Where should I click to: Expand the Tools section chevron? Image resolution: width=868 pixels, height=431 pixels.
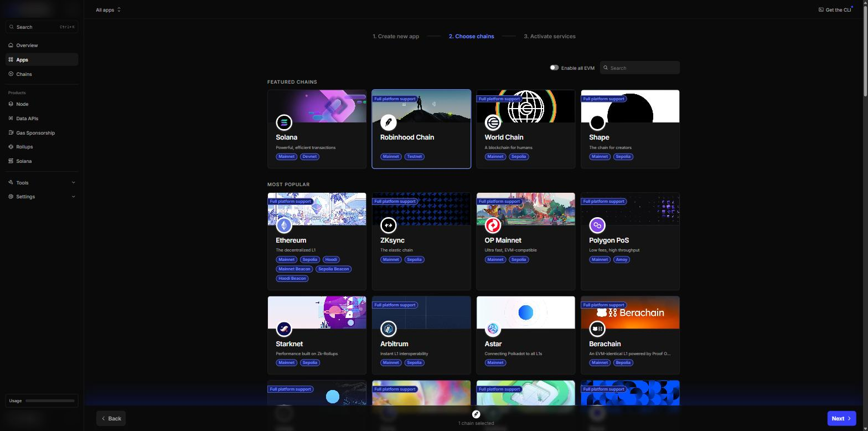[73, 182]
